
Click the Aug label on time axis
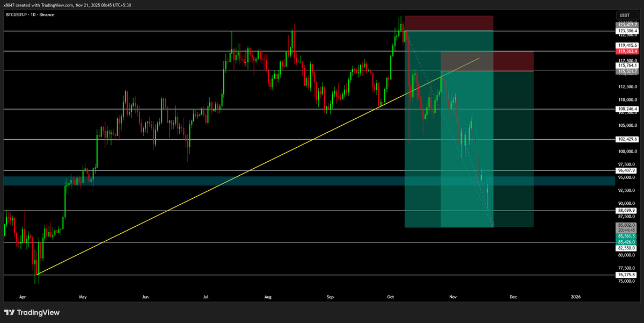[x=269, y=296]
